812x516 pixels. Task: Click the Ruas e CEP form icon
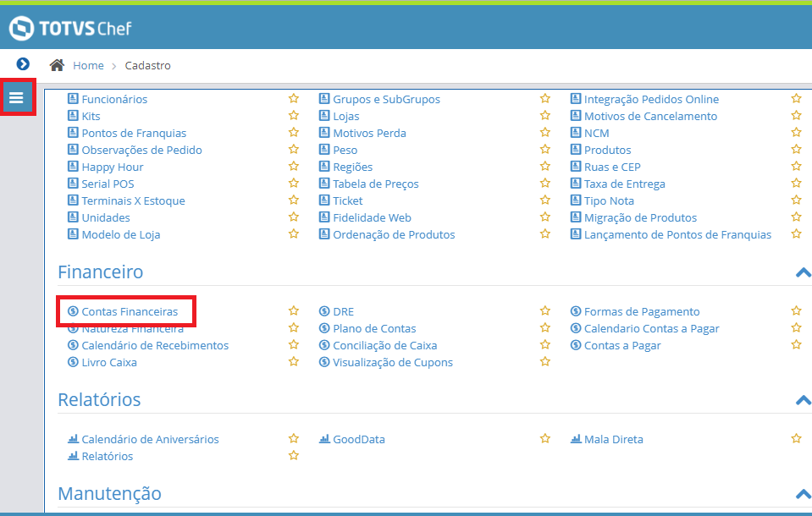click(x=576, y=166)
